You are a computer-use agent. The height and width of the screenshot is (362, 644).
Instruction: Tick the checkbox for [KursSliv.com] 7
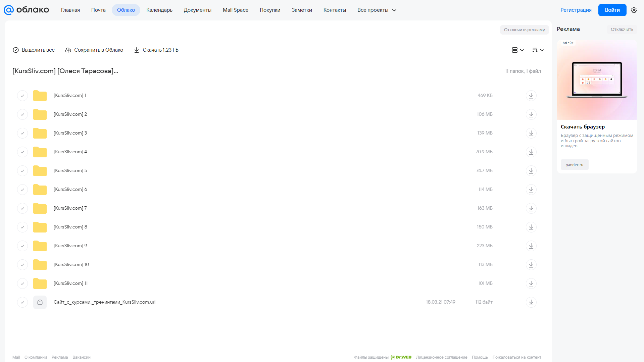[22, 208]
